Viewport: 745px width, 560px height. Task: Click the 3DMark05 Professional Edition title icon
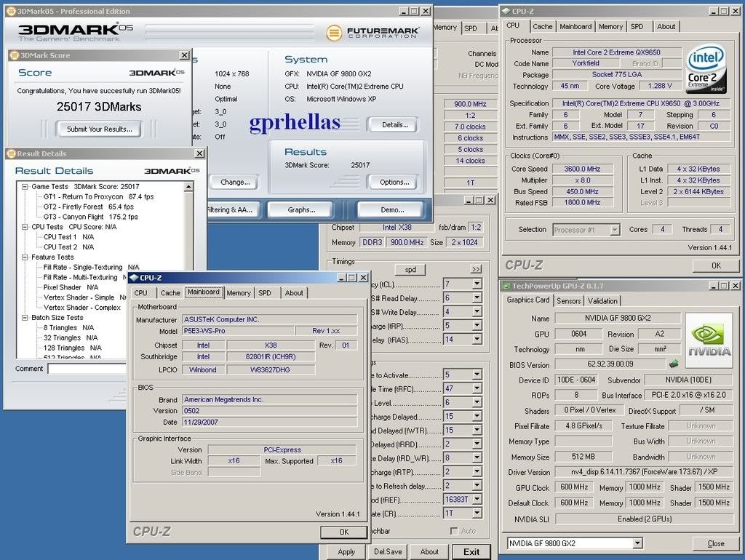12,11
